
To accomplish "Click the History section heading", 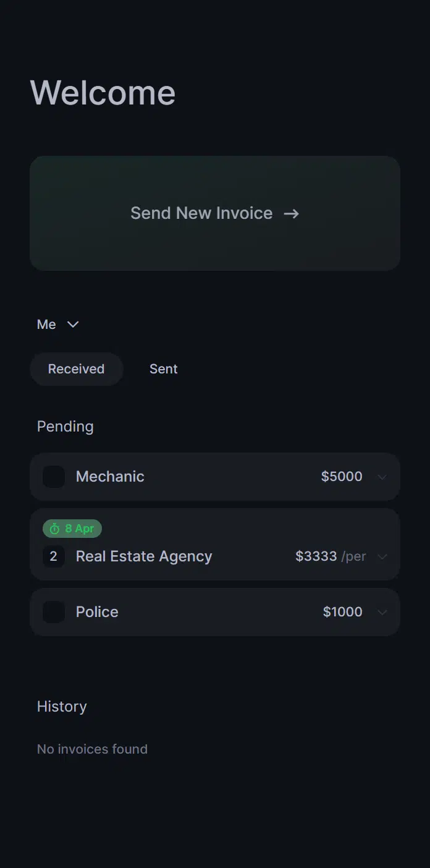I will [61, 706].
